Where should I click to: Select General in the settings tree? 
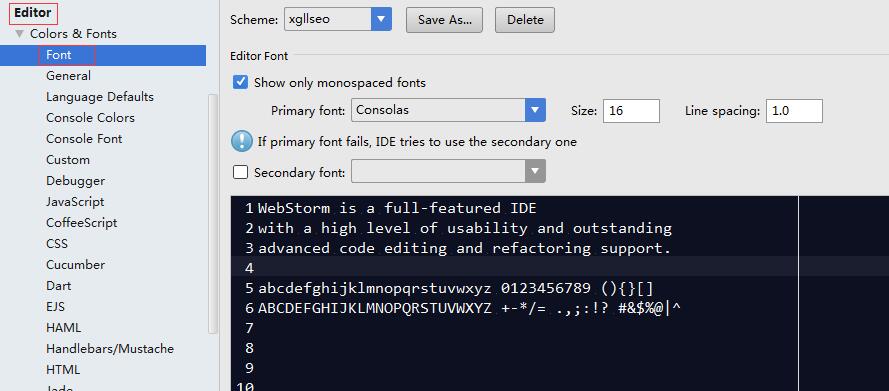pos(68,76)
